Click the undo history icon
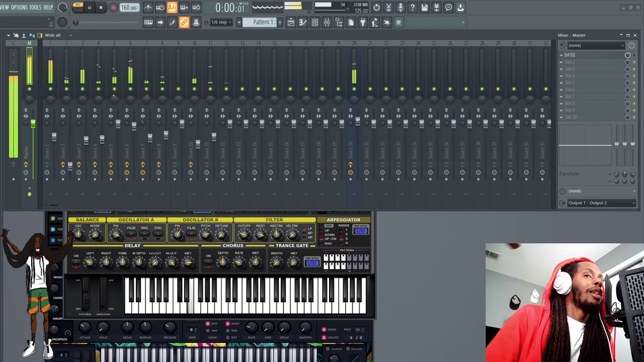This screenshot has height=362, width=644. coord(376,8)
